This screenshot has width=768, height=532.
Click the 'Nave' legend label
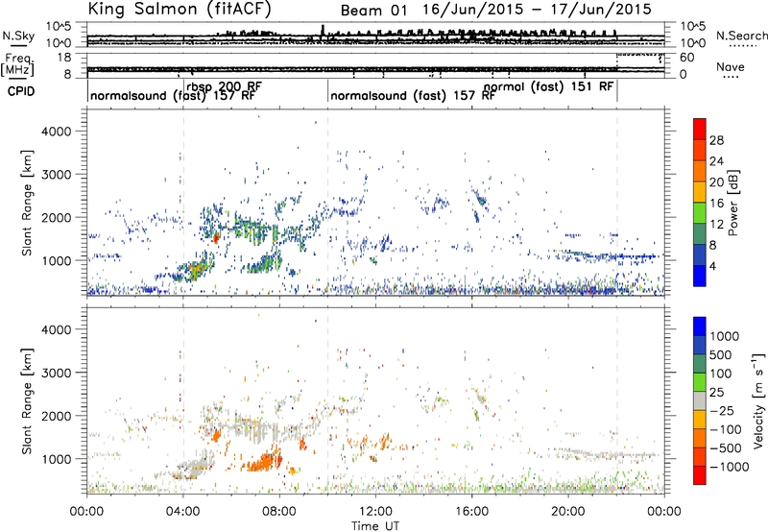(730, 66)
